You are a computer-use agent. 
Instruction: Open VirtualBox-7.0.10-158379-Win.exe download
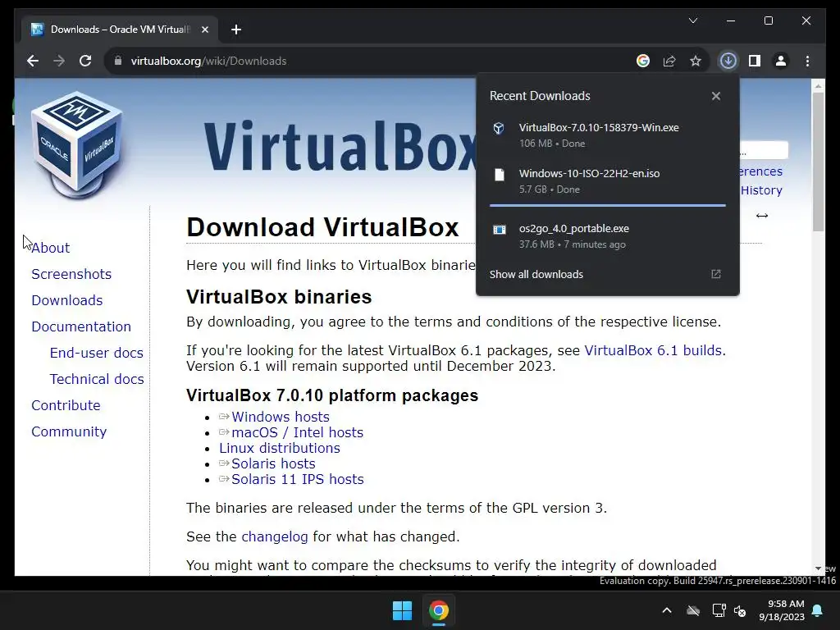point(608,135)
